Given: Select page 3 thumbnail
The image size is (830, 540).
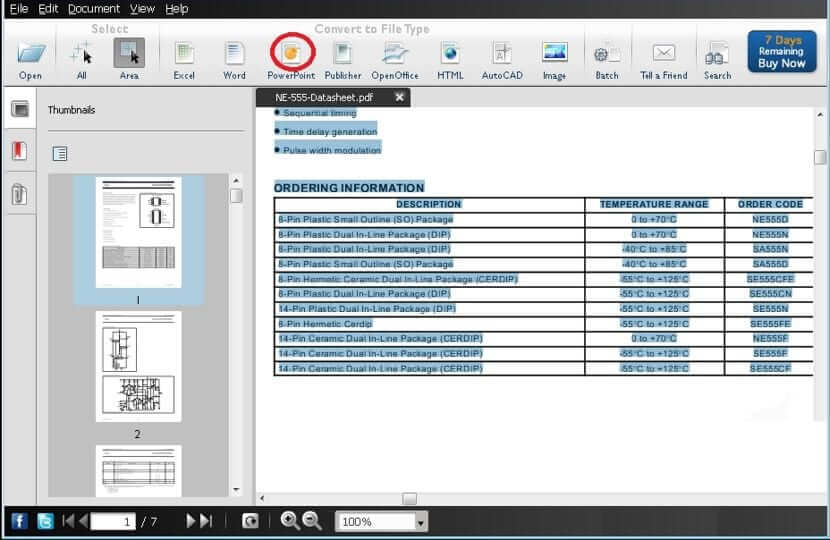Looking at the screenshot, I should coord(138,471).
